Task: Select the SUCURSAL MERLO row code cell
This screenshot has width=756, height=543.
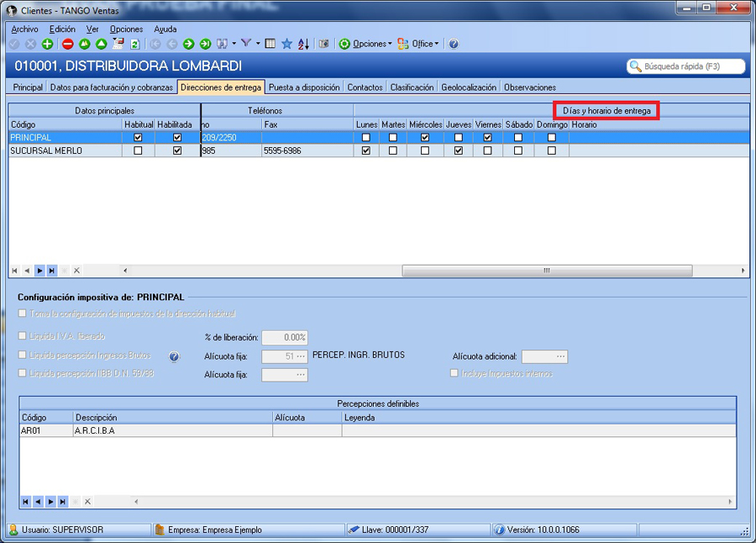Action: click(66, 150)
